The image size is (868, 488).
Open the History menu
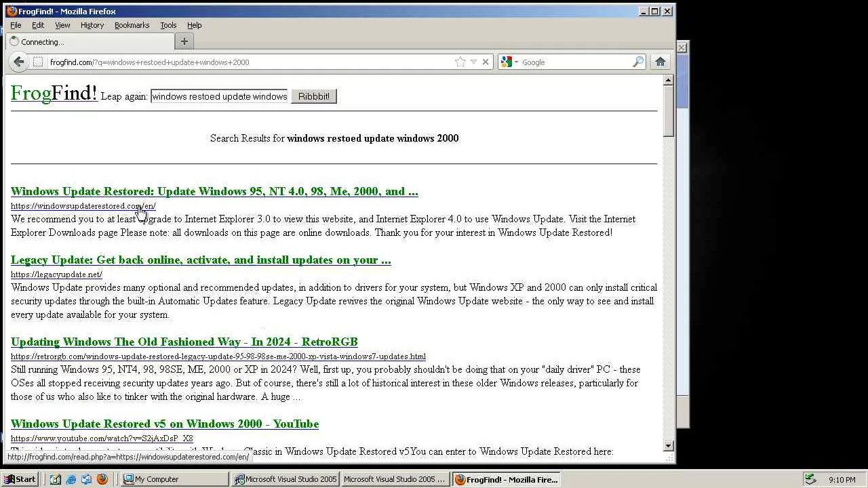(x=92, y=25)
